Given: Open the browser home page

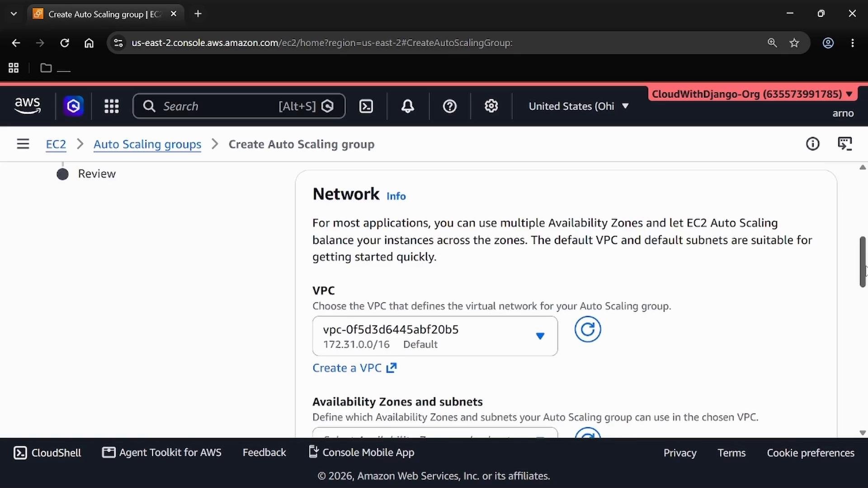Looking at the screenshot, I should pyautogui.click(x=89, y=43).
